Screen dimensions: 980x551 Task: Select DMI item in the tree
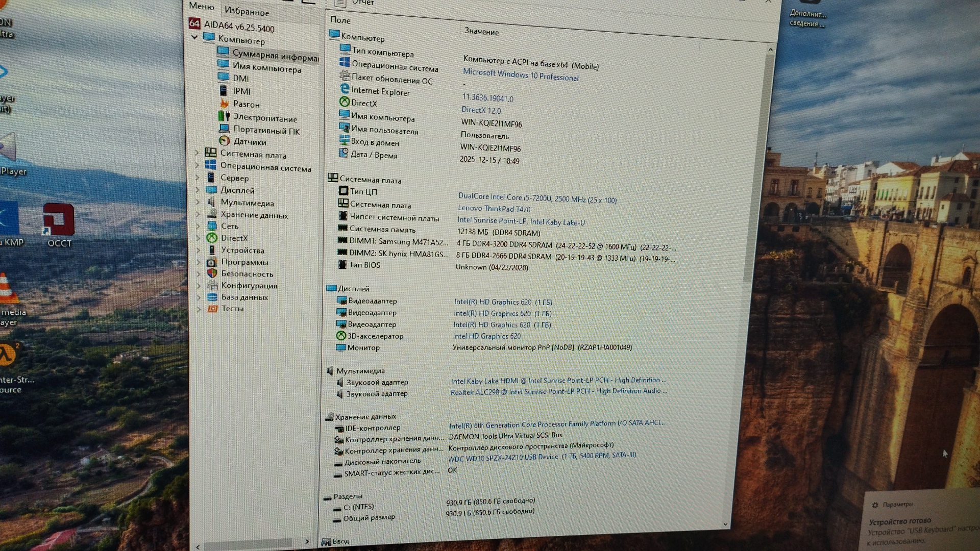coord(240,78)
